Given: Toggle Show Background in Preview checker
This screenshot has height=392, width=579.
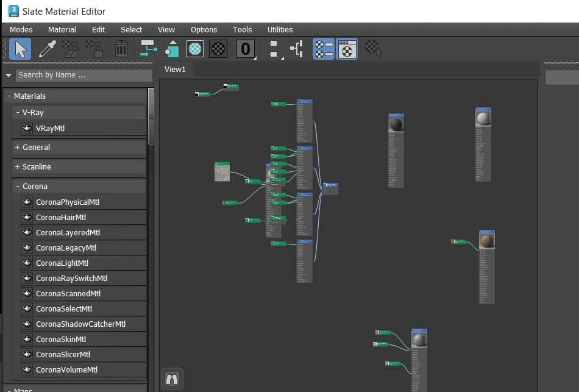Looking at the screenshot, I should coord(218,49).
